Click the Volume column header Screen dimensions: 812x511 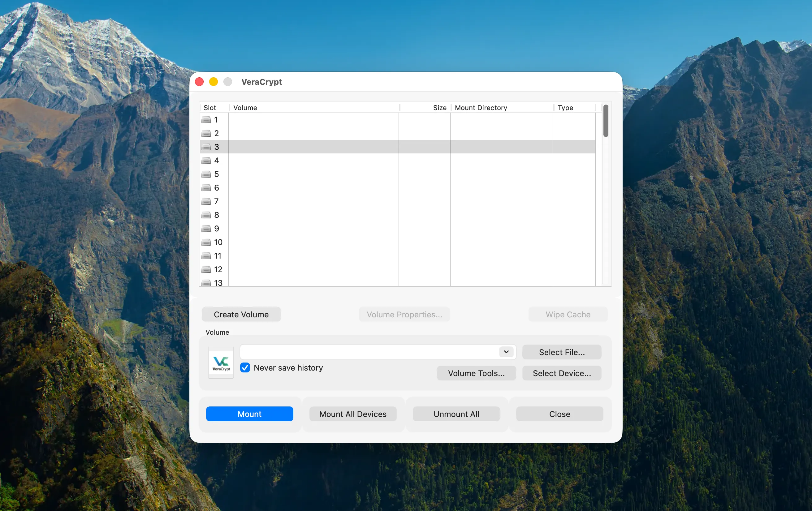pyautogui.click(x=314, y=108)
